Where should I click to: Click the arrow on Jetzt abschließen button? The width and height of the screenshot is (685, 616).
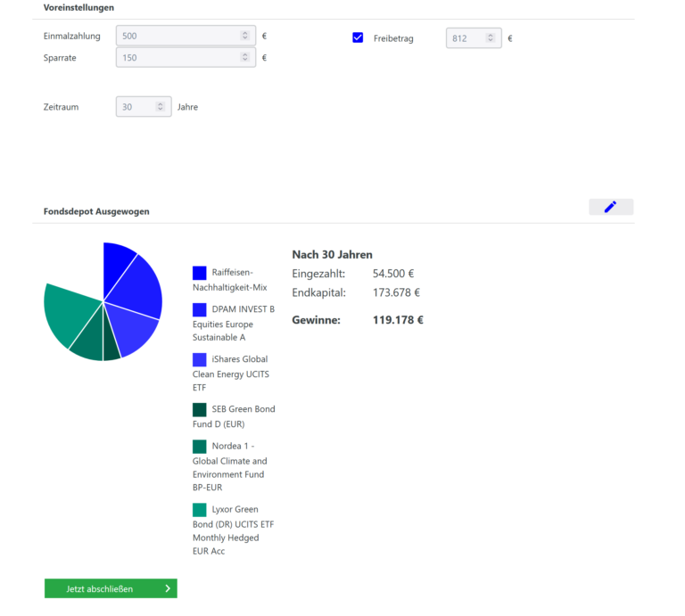(x=167, y=588)
